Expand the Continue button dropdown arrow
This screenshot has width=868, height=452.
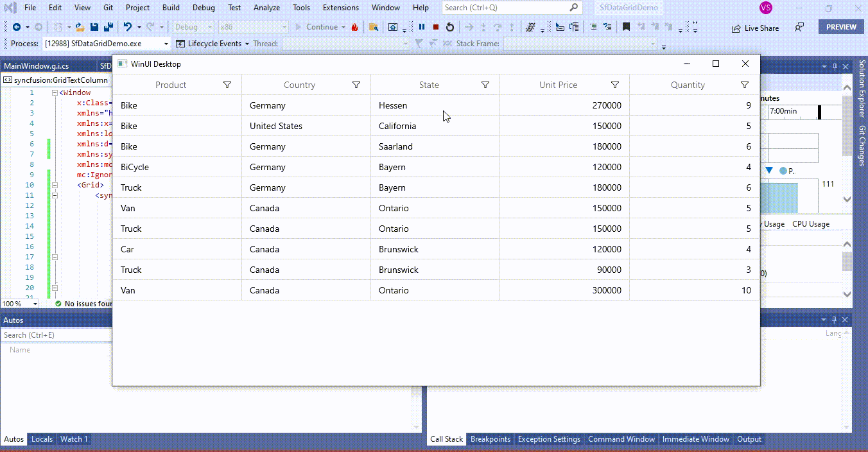(x=343, y=27)
